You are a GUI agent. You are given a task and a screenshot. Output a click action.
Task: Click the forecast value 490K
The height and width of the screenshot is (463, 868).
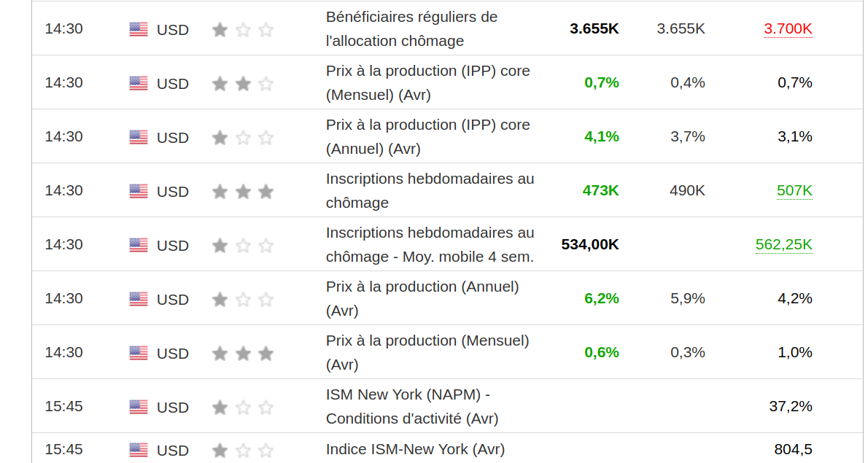687,191
